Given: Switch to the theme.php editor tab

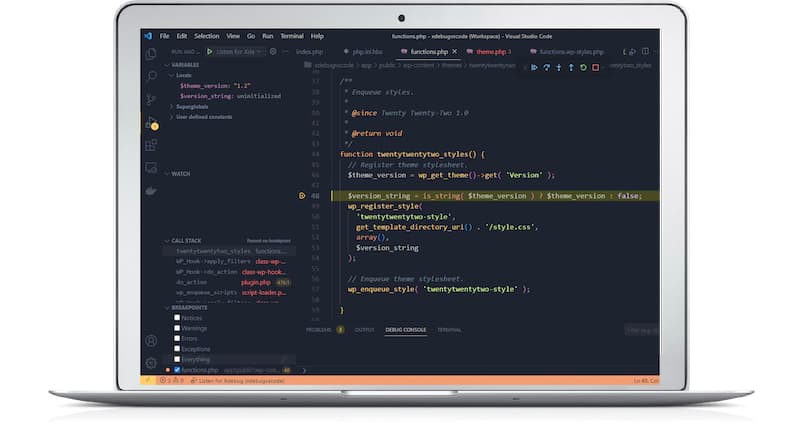Looking at the screenshot, I should pos(491,51).
